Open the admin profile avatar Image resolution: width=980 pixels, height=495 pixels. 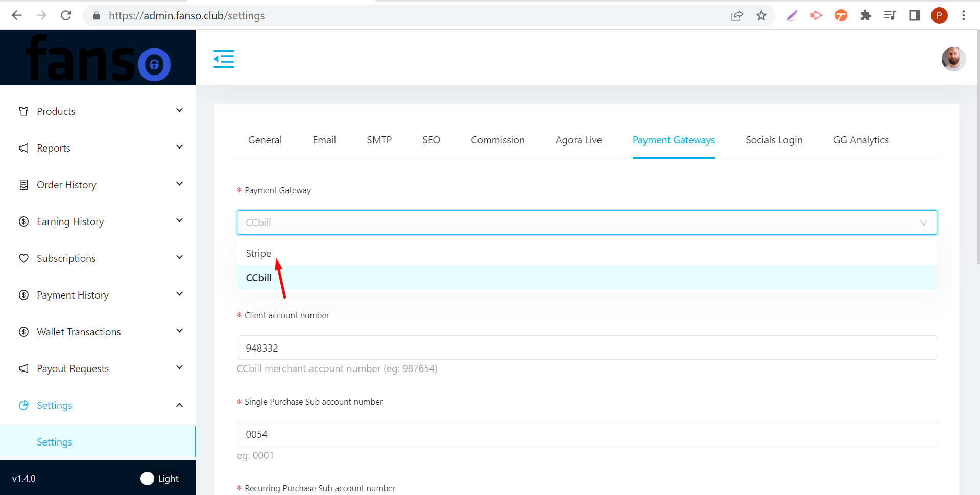[x=953, y=59]
